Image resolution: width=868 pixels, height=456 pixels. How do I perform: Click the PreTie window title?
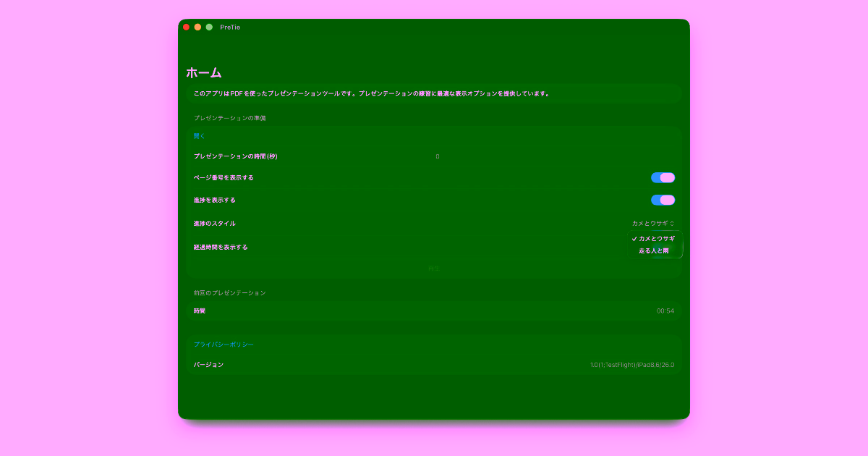tap(230, 28)
